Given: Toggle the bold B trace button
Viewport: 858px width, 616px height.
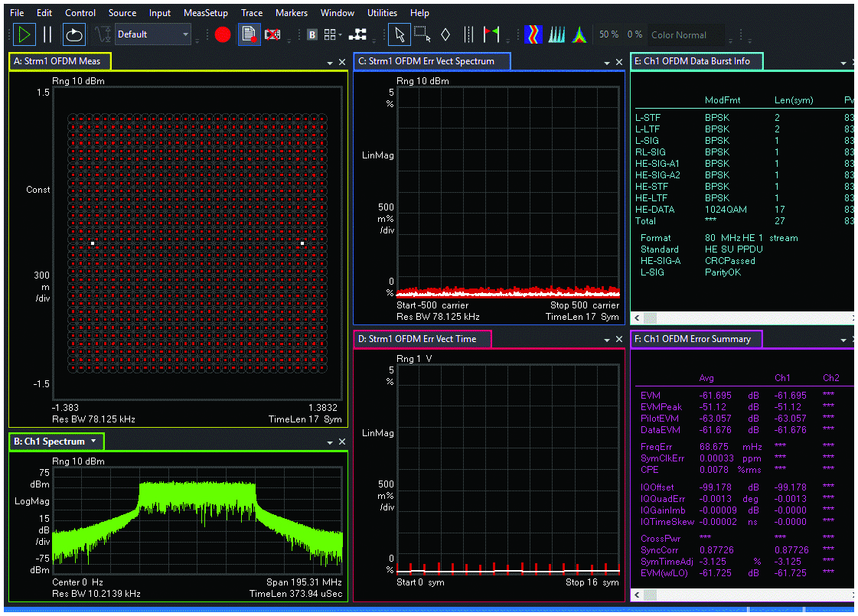Looking at the screenshot, I should [x=312, y=34].
